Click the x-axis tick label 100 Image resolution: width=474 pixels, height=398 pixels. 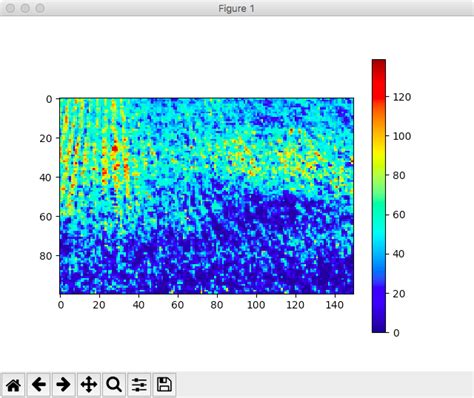coord(256,305)
